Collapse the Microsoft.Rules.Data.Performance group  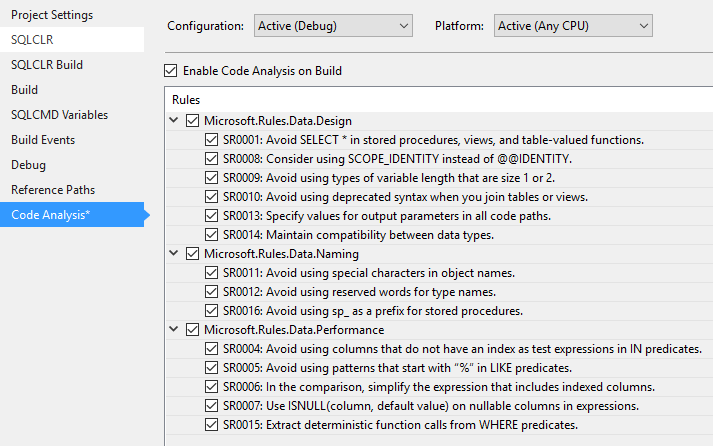point(176,330)
